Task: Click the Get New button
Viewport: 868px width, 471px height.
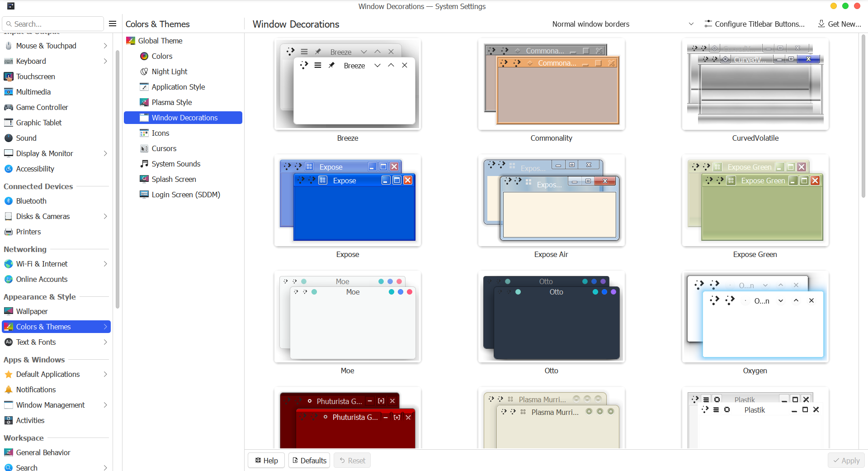Action: click(840, 24)
